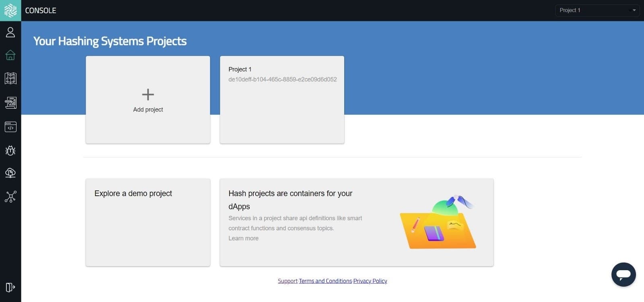The width and height of the screenshot is (644, 302).
Task: Click the Learn more link
Action: point(244,238)
